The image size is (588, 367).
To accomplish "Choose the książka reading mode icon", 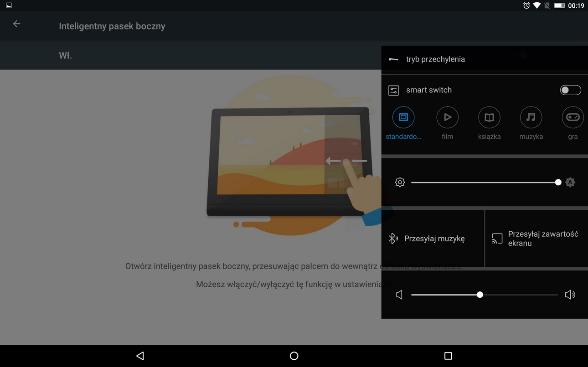I will (x=489, y=117).
